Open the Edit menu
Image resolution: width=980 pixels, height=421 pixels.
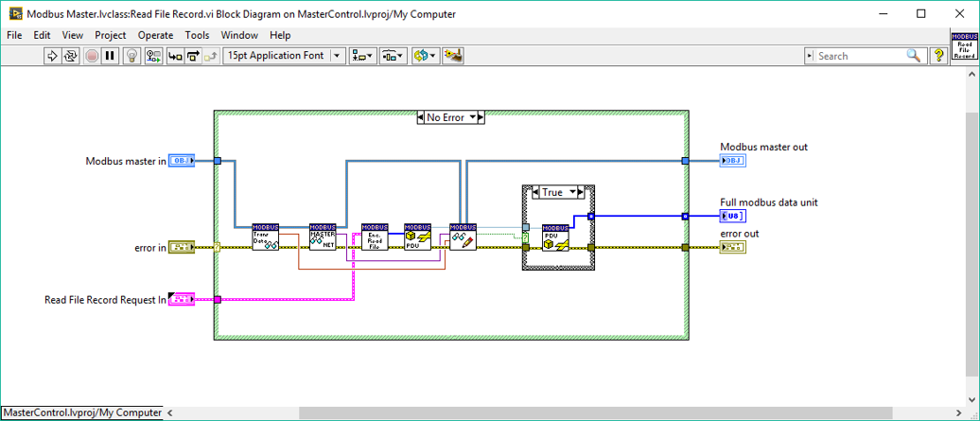(42, 36)
